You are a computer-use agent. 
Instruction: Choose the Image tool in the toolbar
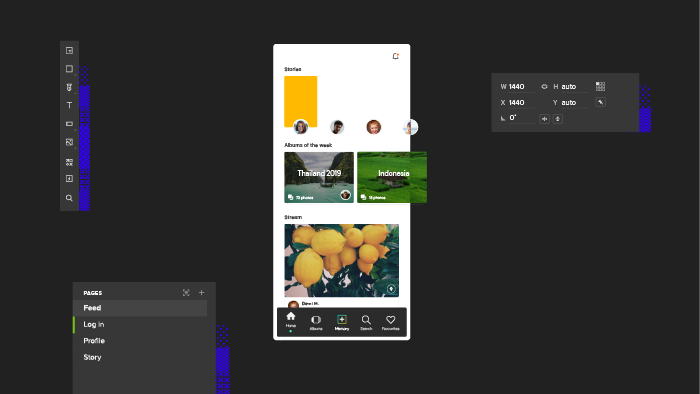point(69,142)
